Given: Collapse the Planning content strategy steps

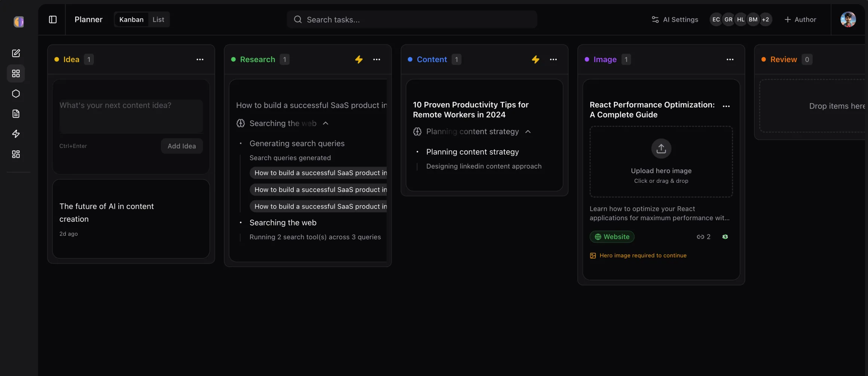Looking at the screenshot, I should click(x=528, y=131).
